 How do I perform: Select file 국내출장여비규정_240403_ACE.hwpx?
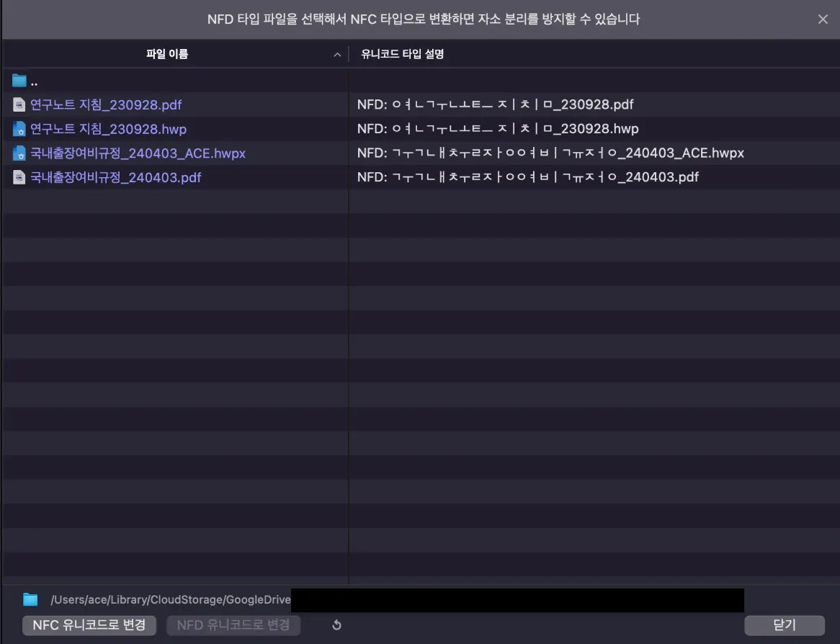138,153
